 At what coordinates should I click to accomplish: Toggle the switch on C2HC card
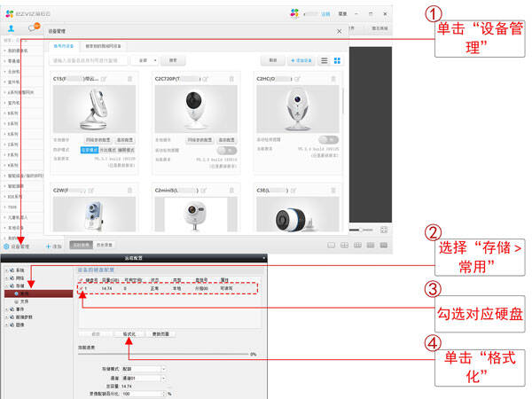click(x=328, y=139)
